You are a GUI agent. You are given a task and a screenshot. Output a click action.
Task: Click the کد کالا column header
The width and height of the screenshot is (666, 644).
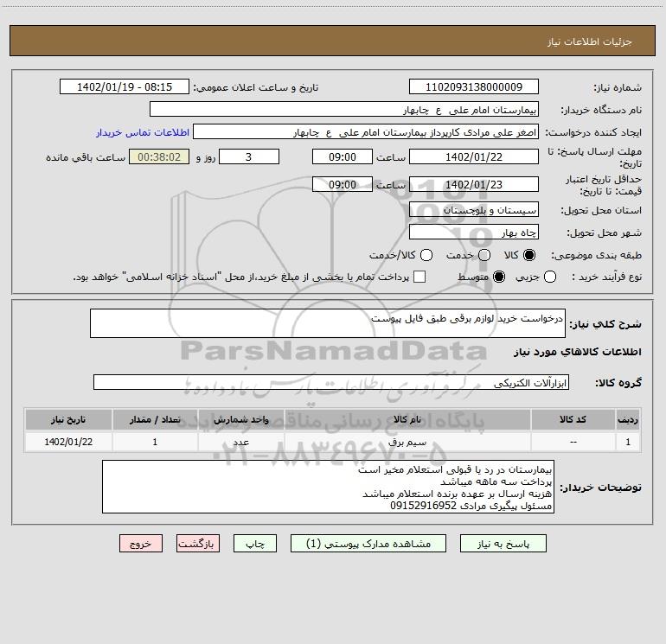[573, 420]
